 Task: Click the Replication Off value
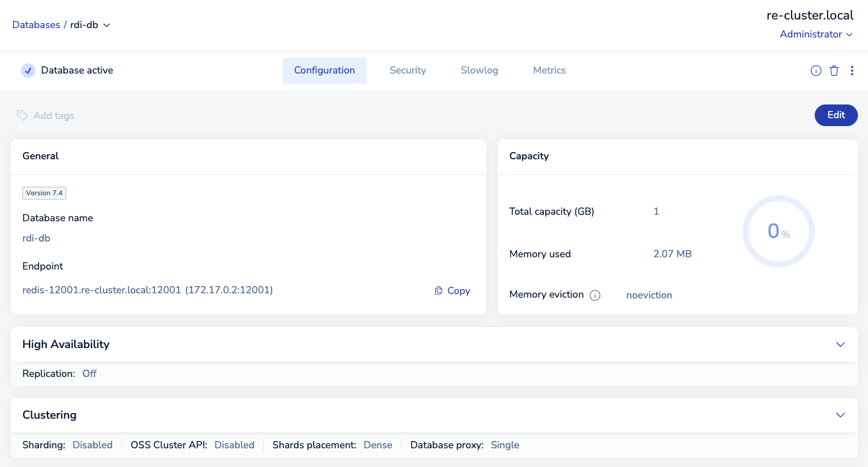click(89, 374)
